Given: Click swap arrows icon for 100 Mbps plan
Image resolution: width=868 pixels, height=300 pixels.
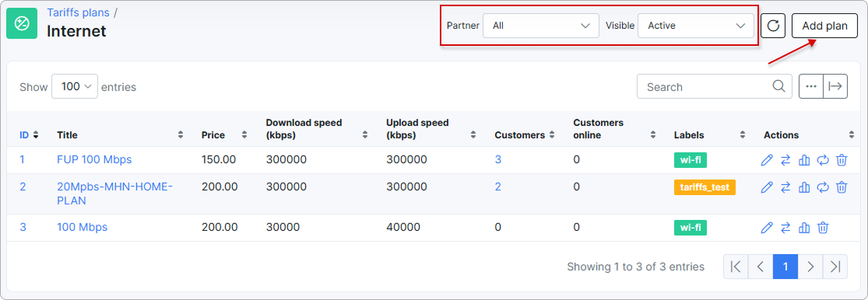Looking at the screenshot, I should point(785,228).
